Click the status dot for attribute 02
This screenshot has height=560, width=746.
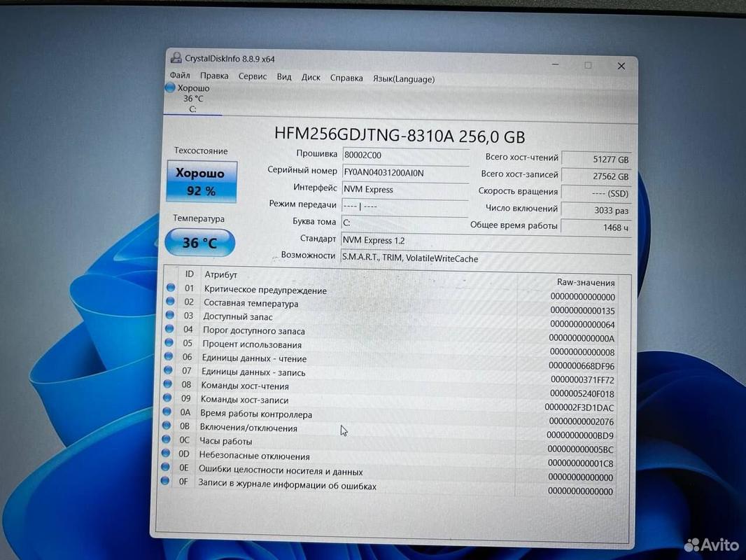coord(170,301)
